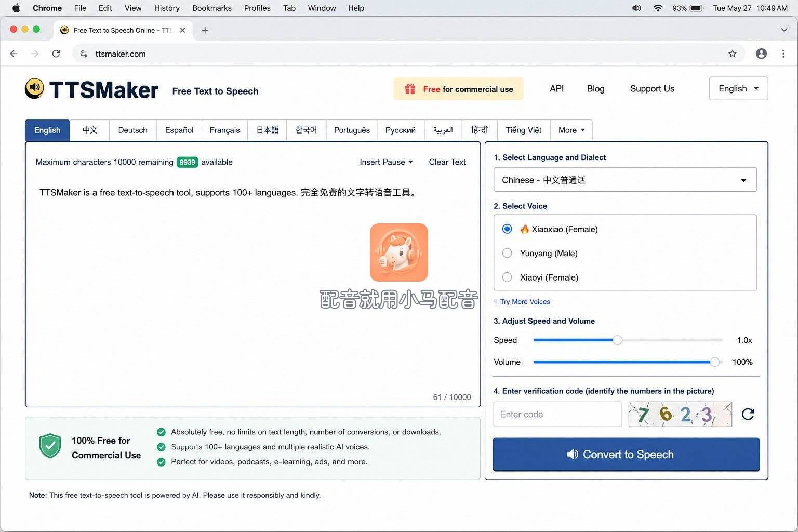Image resolution: width=798 pixels, height=532 pixels.
Task: Open the API link in header
Action: 556,88
